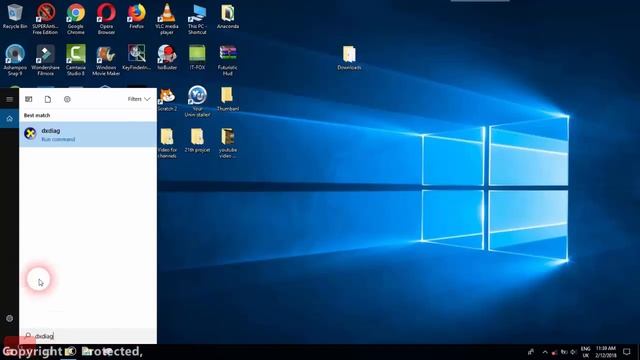Screen dimensions: 640x360
Task: Select the Opera Browser desktop icon
Action: [106, 19]
